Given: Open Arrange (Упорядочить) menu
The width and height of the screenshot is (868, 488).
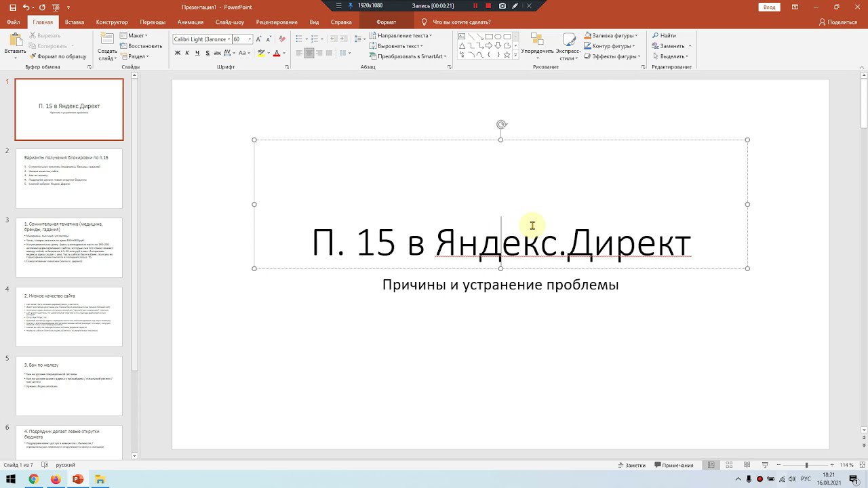Looking at the screenshot, I should coord(537,46).
